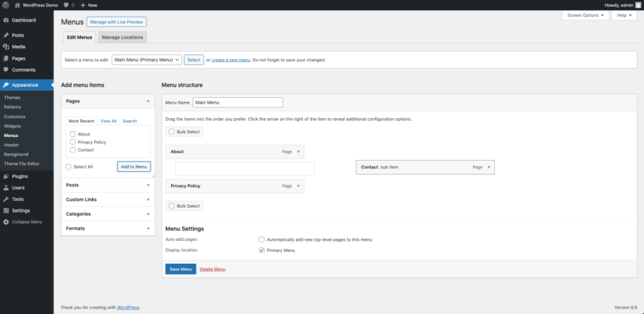
Task: Expand the Contact sub item arrow
Action: [489, 167]
